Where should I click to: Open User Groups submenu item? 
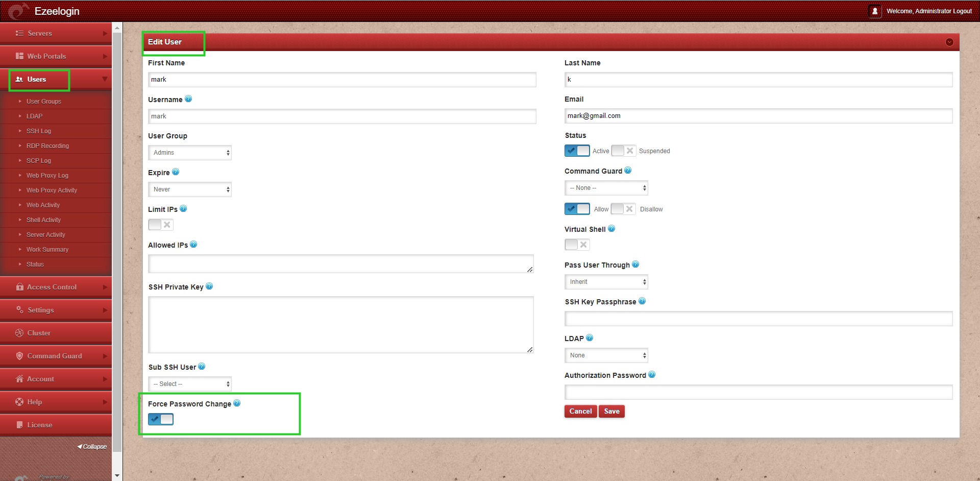coord(44,102)
